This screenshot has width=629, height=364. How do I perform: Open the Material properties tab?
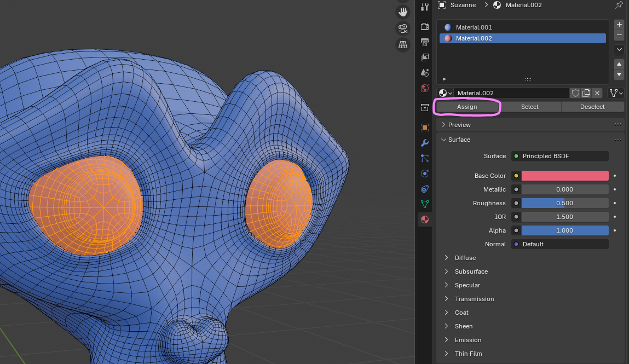coord(425,219)
